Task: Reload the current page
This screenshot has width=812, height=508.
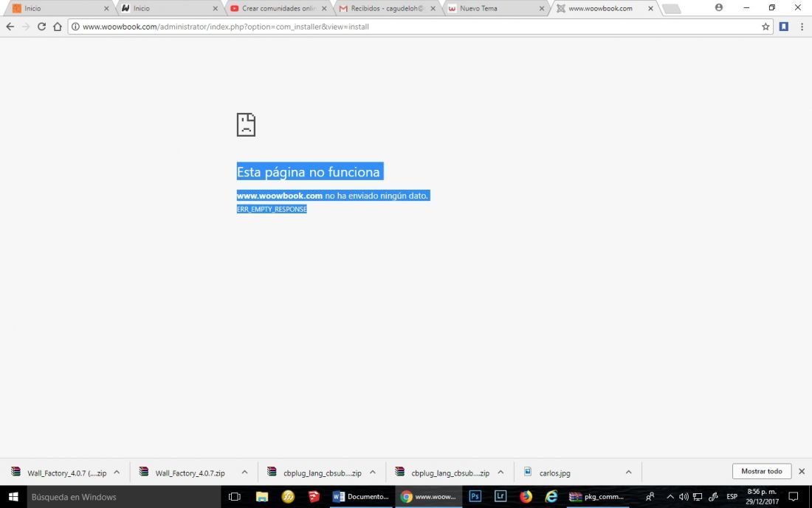Action: [x=41, y=27]
